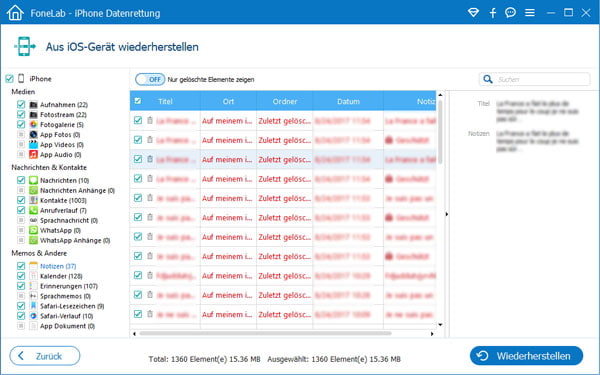The width and height of the screenshot is (600, 375).
Task: Uncheck the Nachrichten (10) checkbox
Action: click(x=21, y=180)
